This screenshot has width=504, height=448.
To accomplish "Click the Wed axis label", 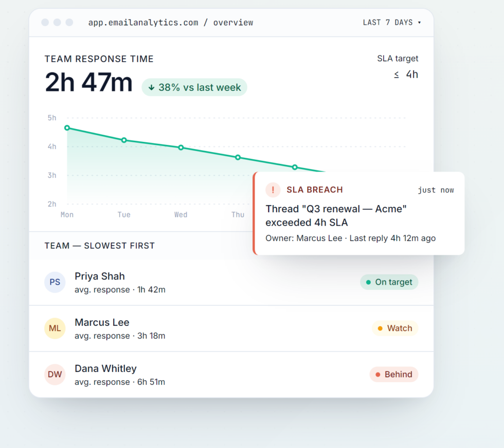I will 181,215.
